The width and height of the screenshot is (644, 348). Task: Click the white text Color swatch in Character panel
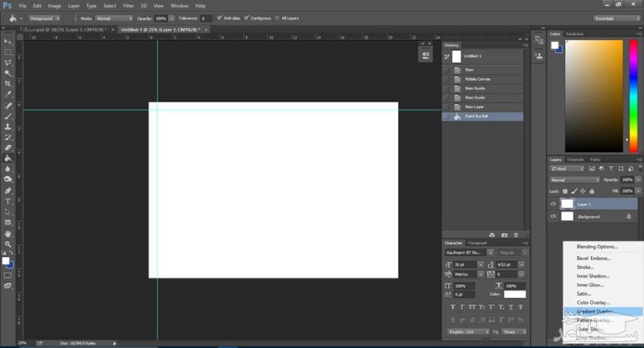click(x=514, y=294)
